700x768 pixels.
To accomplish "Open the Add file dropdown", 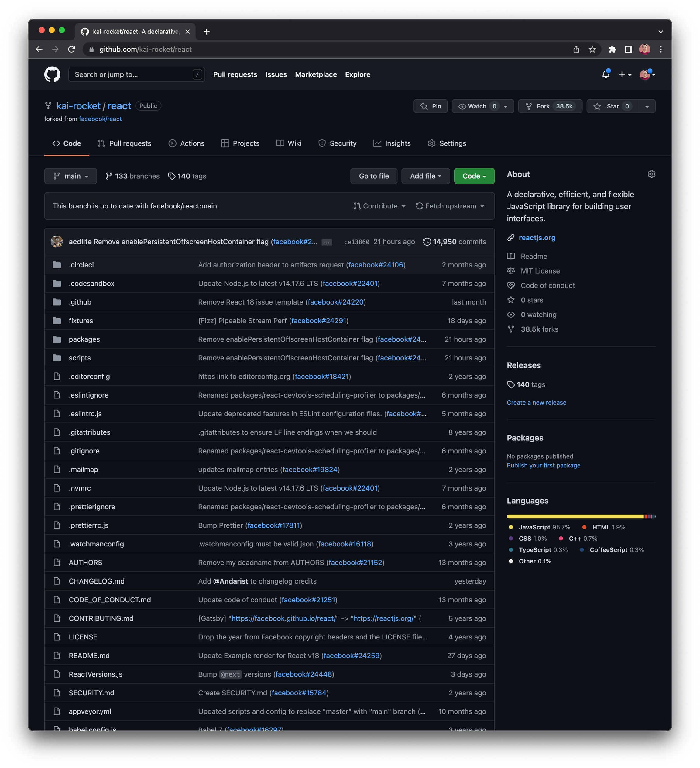I will [425, 176].
